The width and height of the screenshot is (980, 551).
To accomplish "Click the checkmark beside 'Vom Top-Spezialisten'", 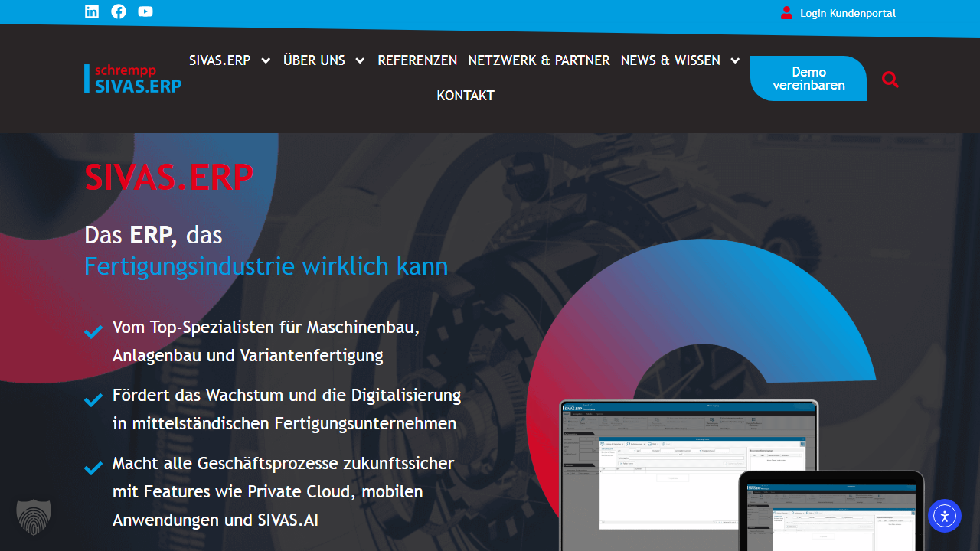I will click(93, 332).
